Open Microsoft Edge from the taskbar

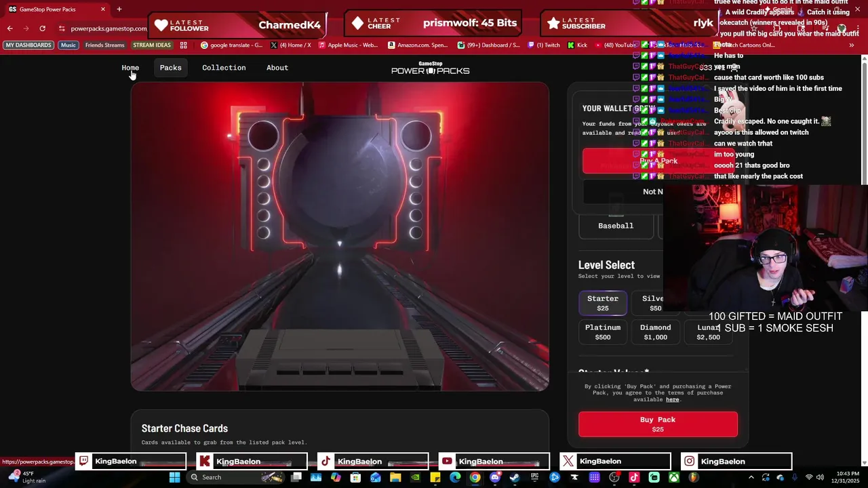coord(455,477)
